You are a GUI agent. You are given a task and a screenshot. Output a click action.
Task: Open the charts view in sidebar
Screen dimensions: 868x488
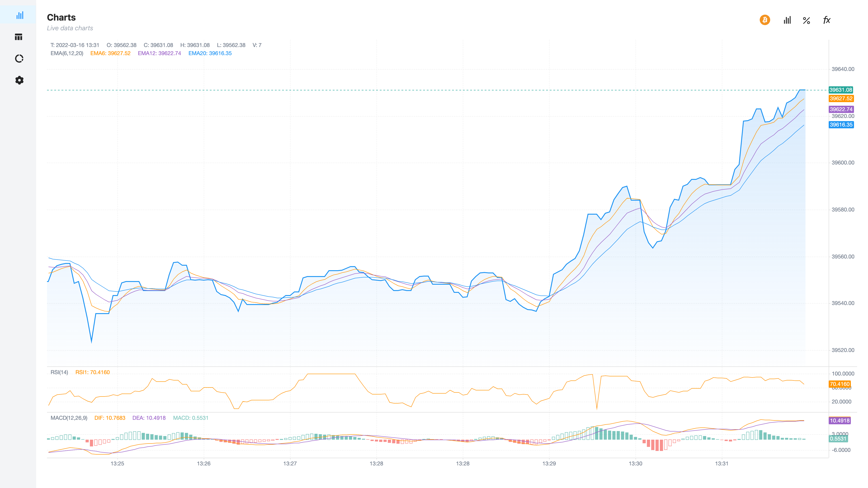pos(19,15)
